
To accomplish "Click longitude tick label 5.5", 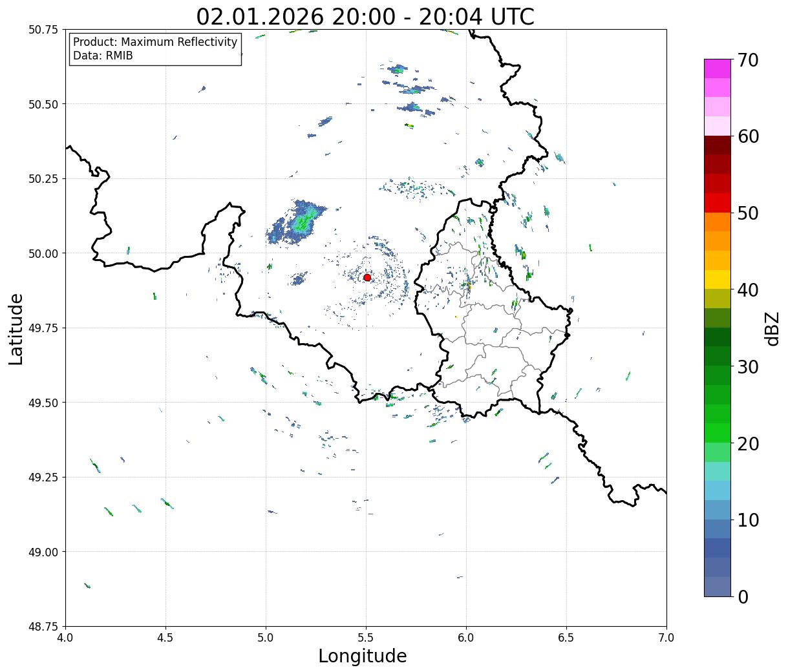I will pyautogui.click(x=366, y=638).
